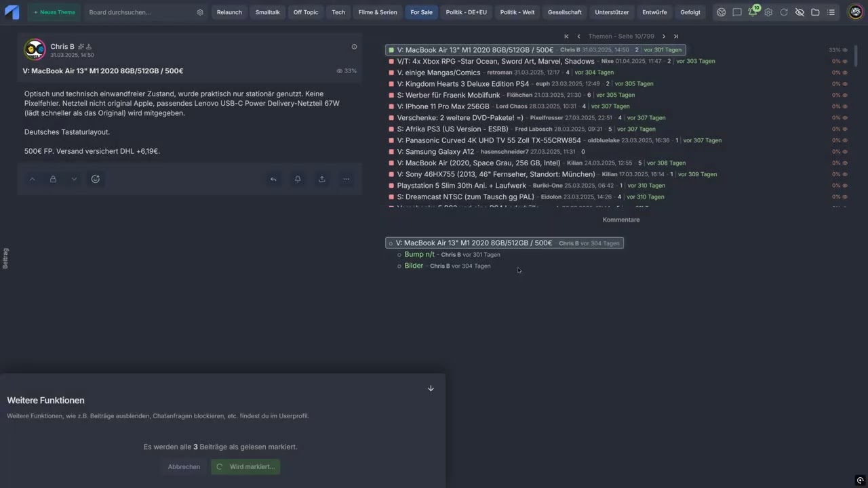Jump to last Themen page
The image size is (868, 488).
676,36
